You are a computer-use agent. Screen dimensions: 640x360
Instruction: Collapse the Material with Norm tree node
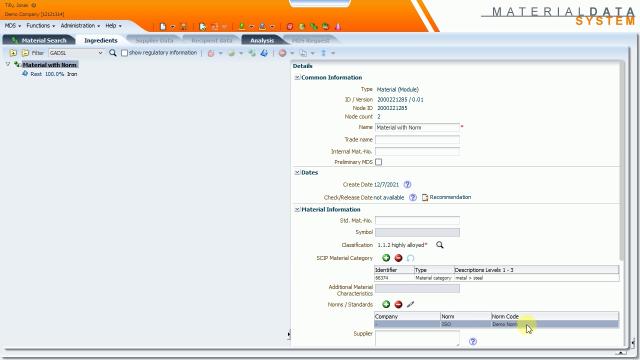[x=7, y=64]
